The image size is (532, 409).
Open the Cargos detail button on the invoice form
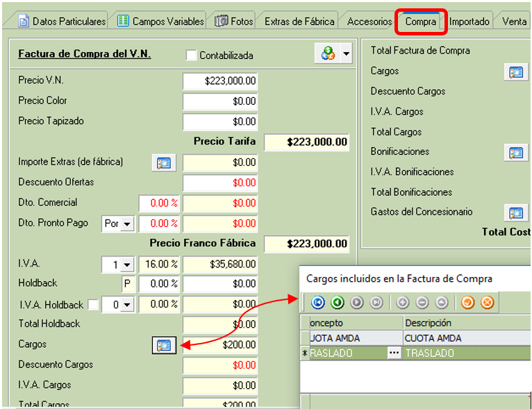[163, 345]
